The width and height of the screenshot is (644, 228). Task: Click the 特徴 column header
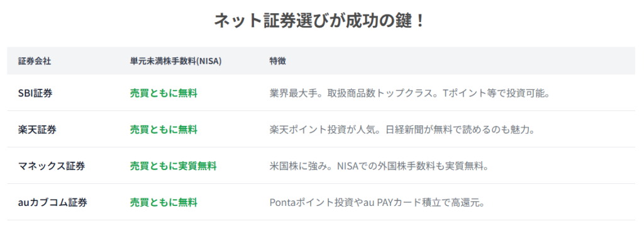[277, 61]
